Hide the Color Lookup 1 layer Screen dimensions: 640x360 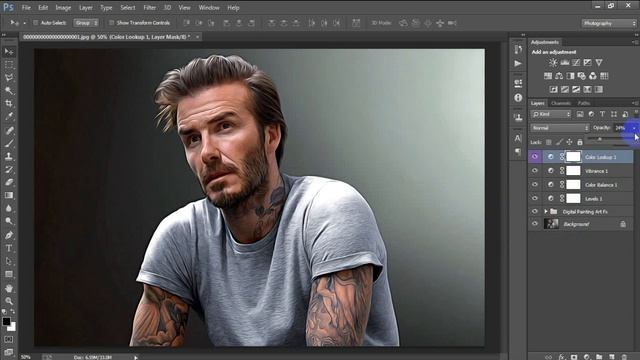535,157
